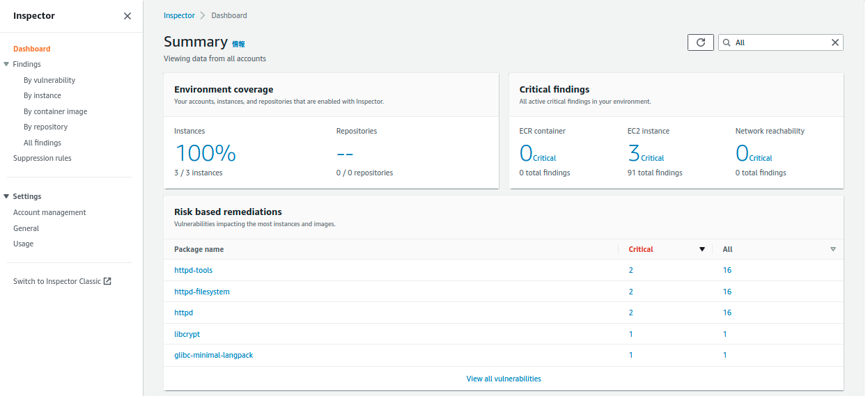Collapse the Findings tree section
Viewport: 868px width, 396px height.
pos(6,64)
